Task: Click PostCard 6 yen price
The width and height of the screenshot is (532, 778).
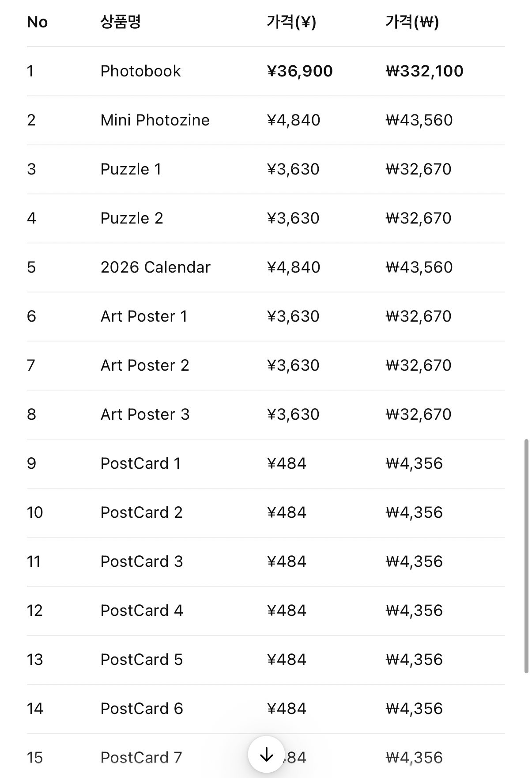Action: (287, 709)
